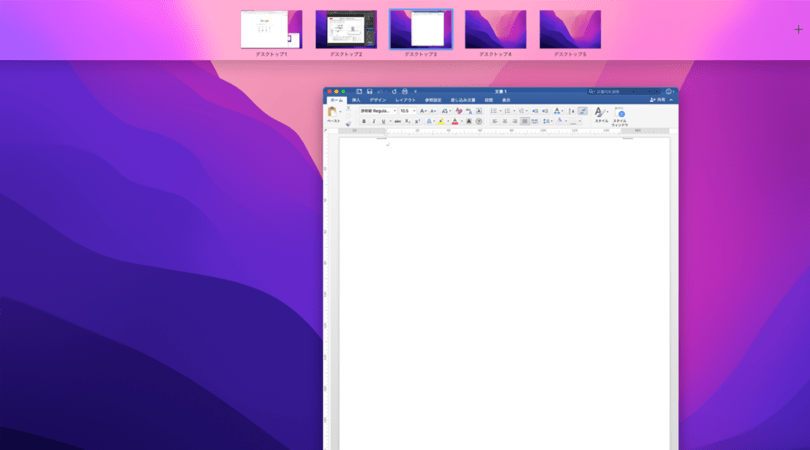This screenshot has height=450, width=810.
Task: Toggle Underline formatting
Action: click(x=383, y=121)
